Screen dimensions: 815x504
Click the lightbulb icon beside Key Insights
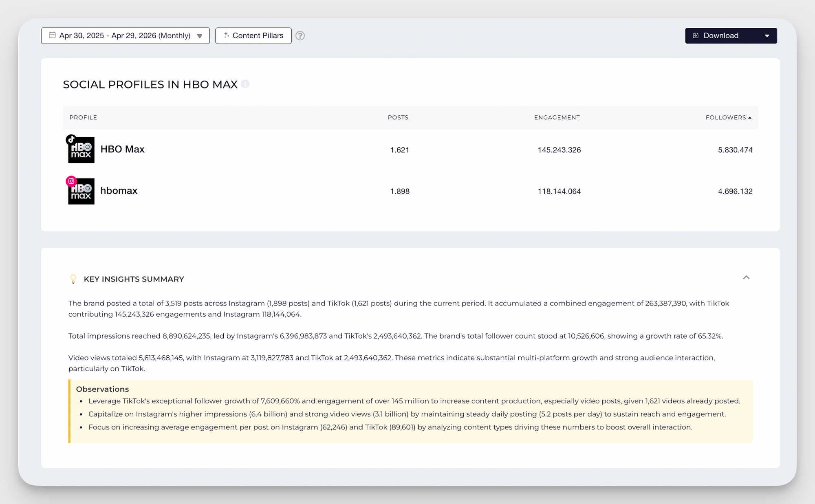tap(73, 279)
